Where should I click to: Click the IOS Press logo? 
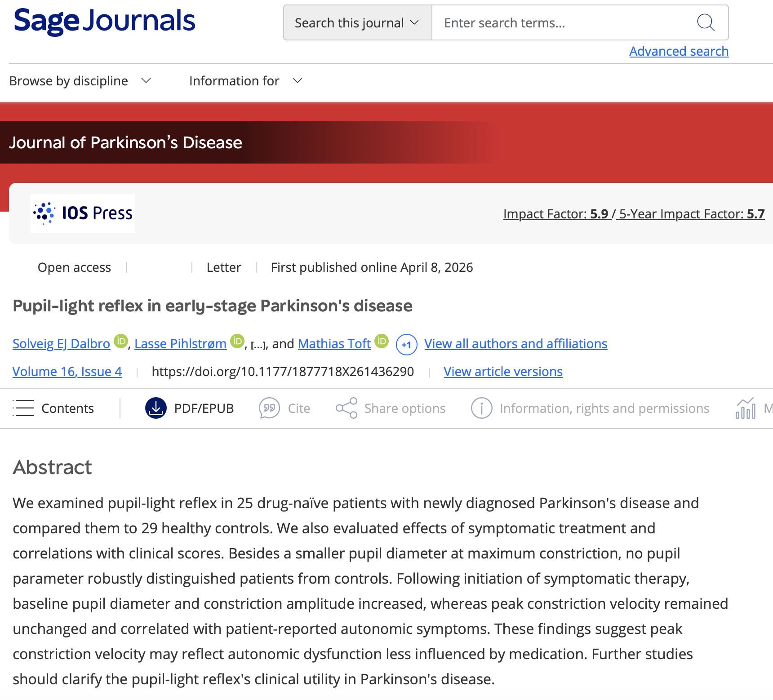click(x=83, y=213)
